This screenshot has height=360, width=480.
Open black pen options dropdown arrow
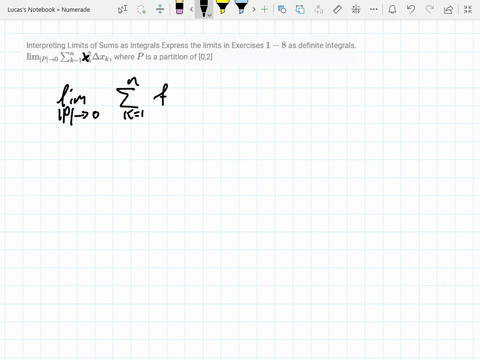(210, 15)
